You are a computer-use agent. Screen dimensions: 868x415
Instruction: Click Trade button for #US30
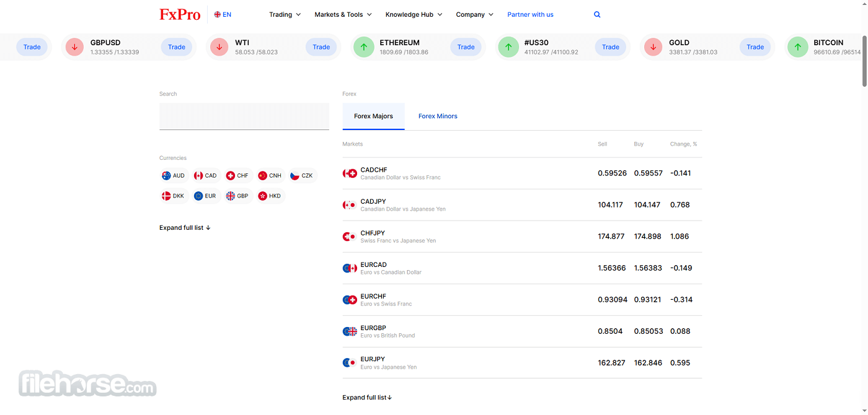[x=611, y=47]
